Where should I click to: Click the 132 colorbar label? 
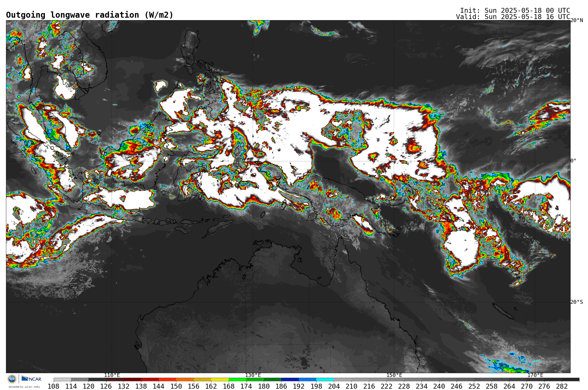[x=124, y=386]
